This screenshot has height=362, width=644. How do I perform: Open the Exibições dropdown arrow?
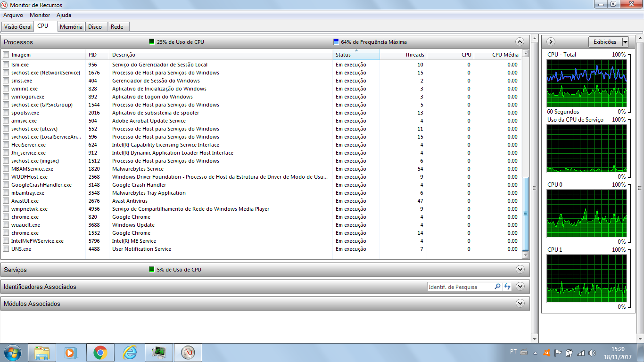pos(626,42)
